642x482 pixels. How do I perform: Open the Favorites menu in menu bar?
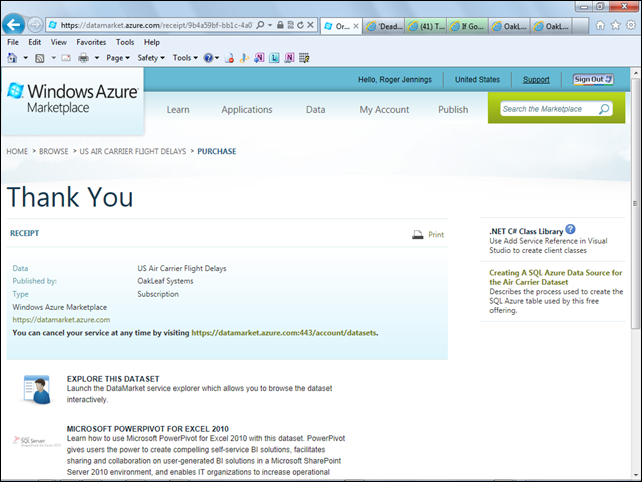point(91,43)
